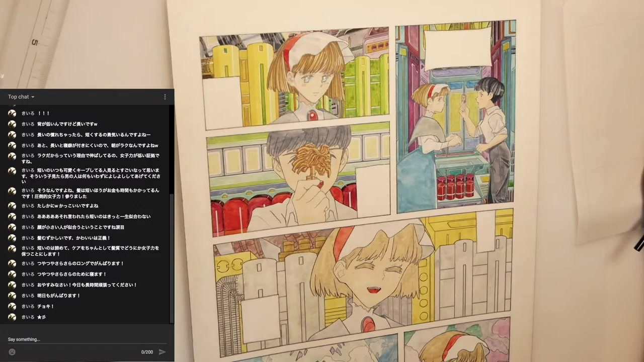
Task: Send the chat message with arrow icon
Action: coord(162,352)
